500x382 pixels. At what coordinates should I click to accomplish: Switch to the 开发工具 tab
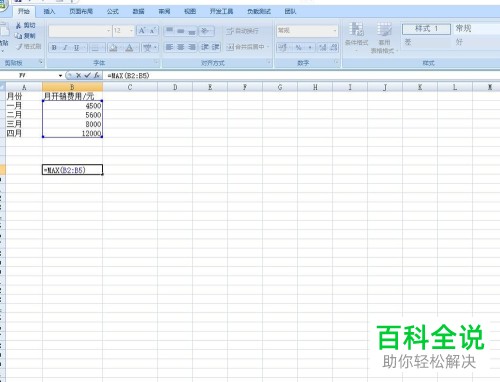(x=221, y=11)
